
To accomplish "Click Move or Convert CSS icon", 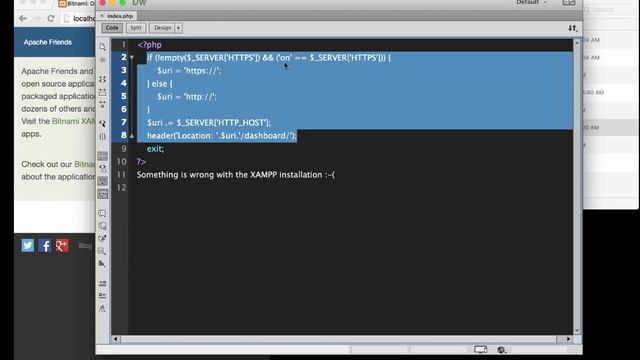I will [102, 264].
